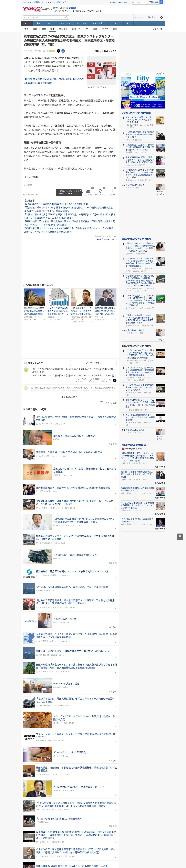Click the トピックス一覧 link
This screenshot has width=186, height=868.
click(x=155, y=29)
